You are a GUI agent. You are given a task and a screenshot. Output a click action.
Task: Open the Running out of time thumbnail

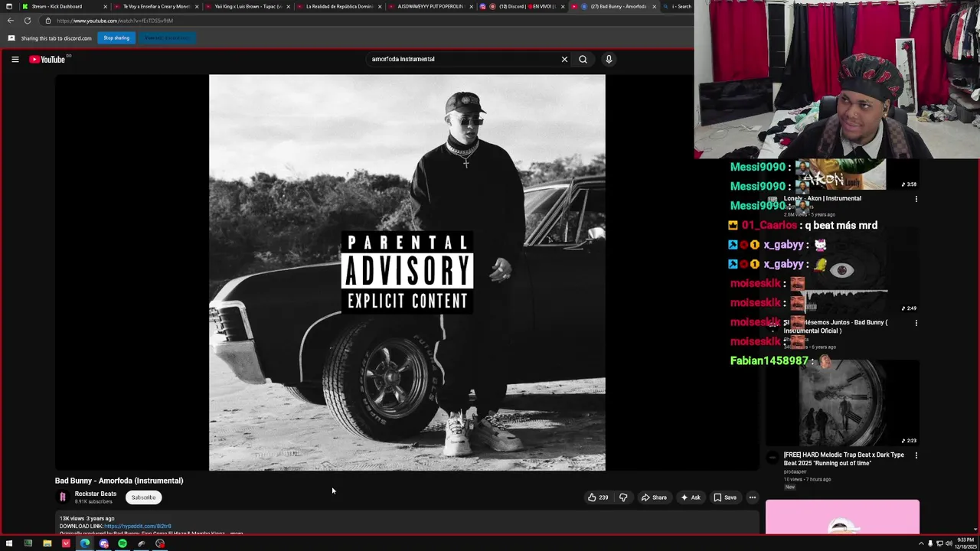[x=842, y=403]
